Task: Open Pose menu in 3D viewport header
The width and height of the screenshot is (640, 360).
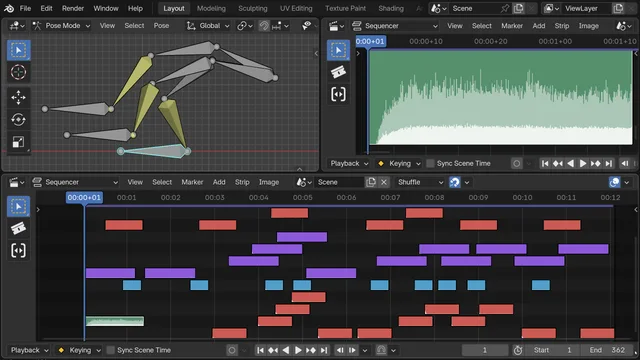Action: 161,26
